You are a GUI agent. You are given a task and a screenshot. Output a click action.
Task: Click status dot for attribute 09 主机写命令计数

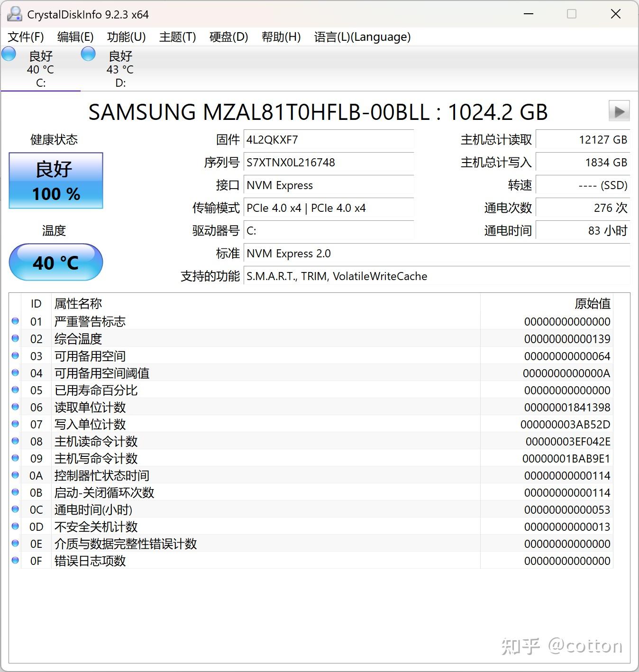(x=15, y=458)
